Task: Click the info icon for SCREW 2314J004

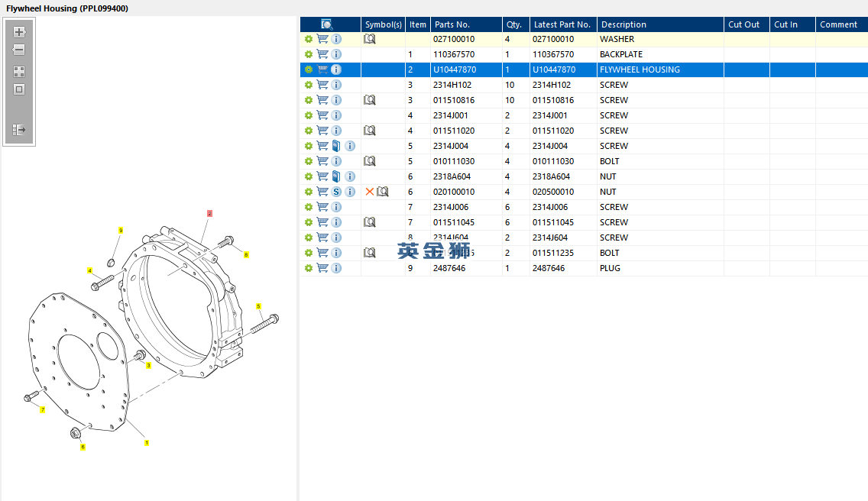Action: (x=350, y=146)
